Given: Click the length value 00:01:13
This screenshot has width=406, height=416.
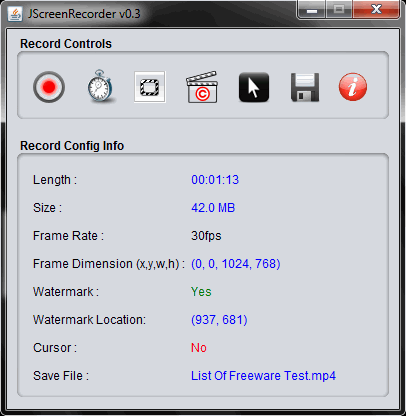Looking at the screenshot, I should coord(215,180).
